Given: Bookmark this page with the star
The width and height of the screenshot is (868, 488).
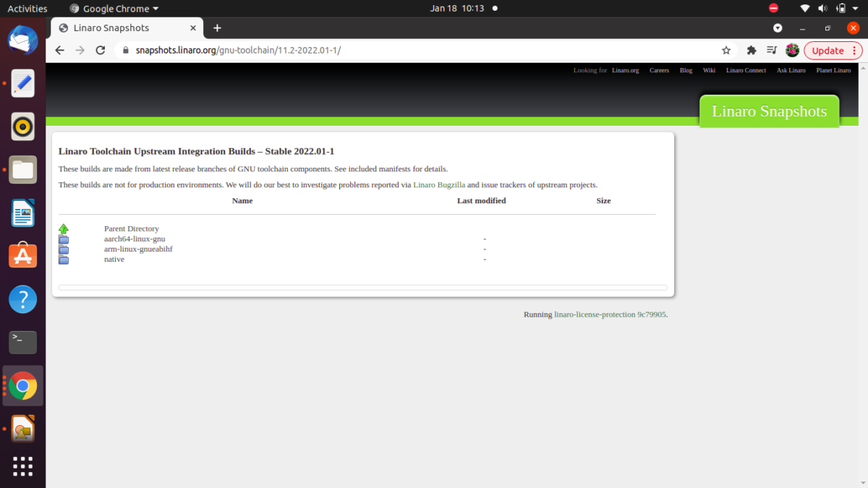Looking at the screenshot, I should 726,51.
